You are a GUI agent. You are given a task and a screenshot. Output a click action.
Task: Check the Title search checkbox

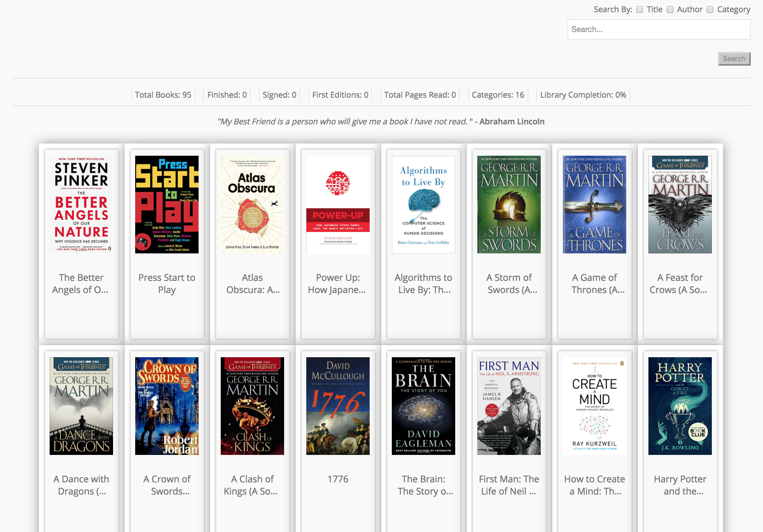[x=640, y=10]
